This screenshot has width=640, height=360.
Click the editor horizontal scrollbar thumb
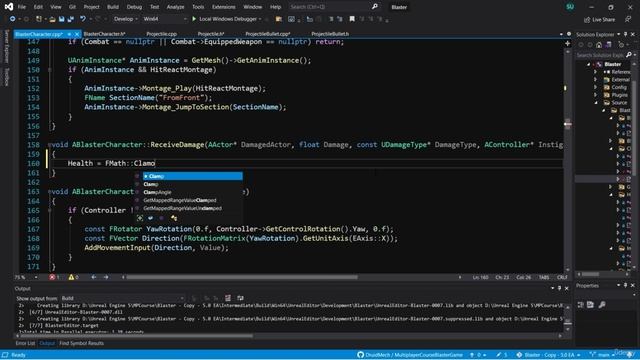pyautogui.click(x=242, y=277)
